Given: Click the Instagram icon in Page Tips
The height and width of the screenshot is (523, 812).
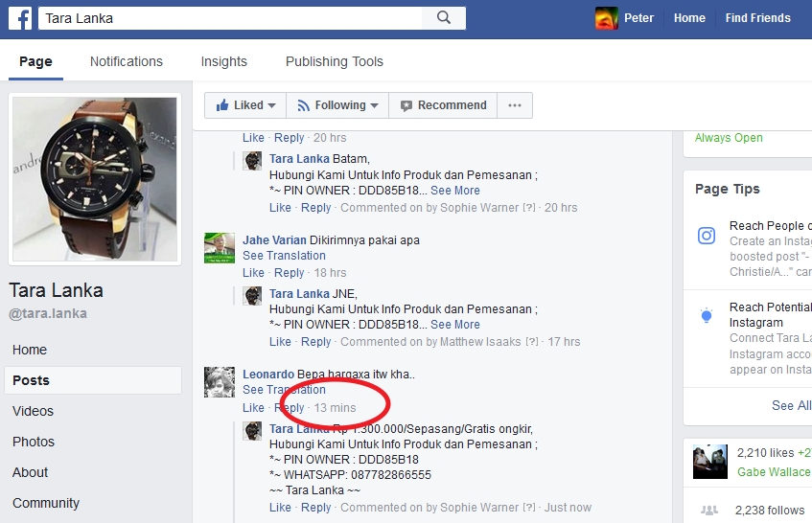Looking at the screenshot, I should [707, 236].
